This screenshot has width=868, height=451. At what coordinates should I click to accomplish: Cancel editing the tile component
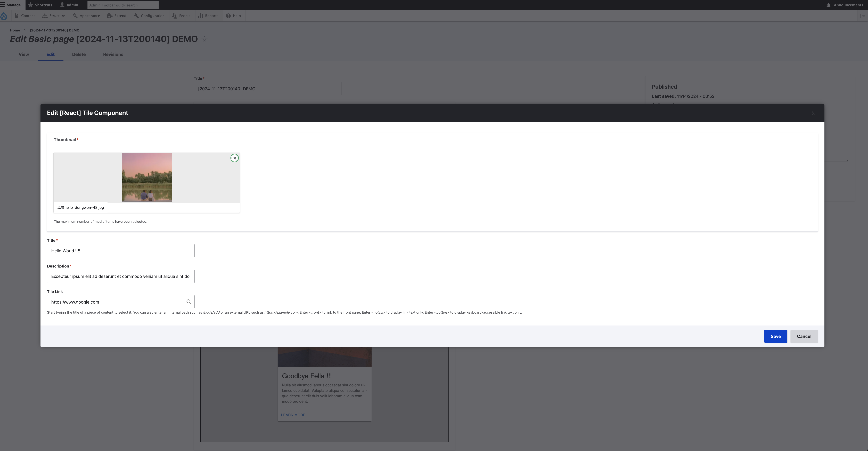click(x=804, y=337)
